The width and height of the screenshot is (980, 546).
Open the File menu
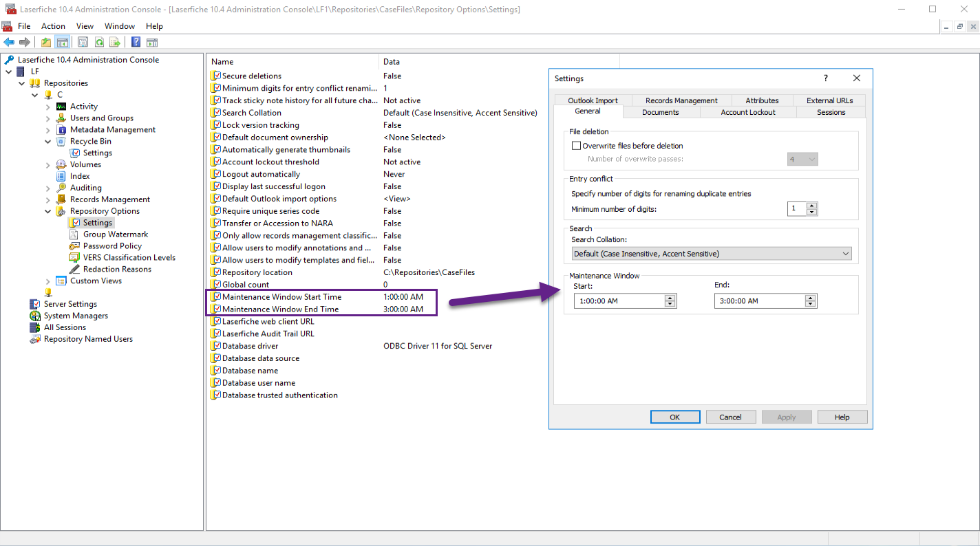24,26
